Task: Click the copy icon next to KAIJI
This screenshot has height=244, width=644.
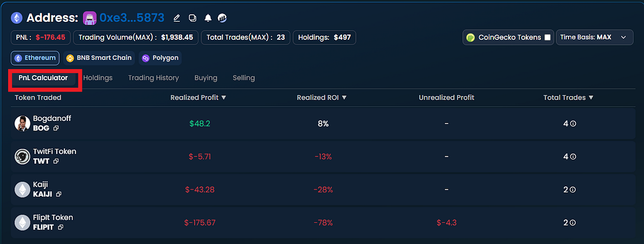Action: pos(59,194)
